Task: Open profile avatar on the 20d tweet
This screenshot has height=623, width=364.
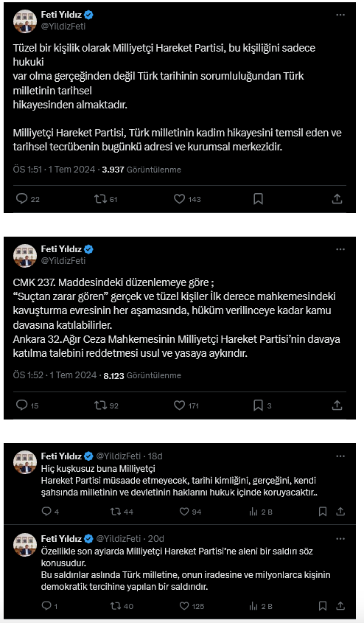Action: click(25, 544)
